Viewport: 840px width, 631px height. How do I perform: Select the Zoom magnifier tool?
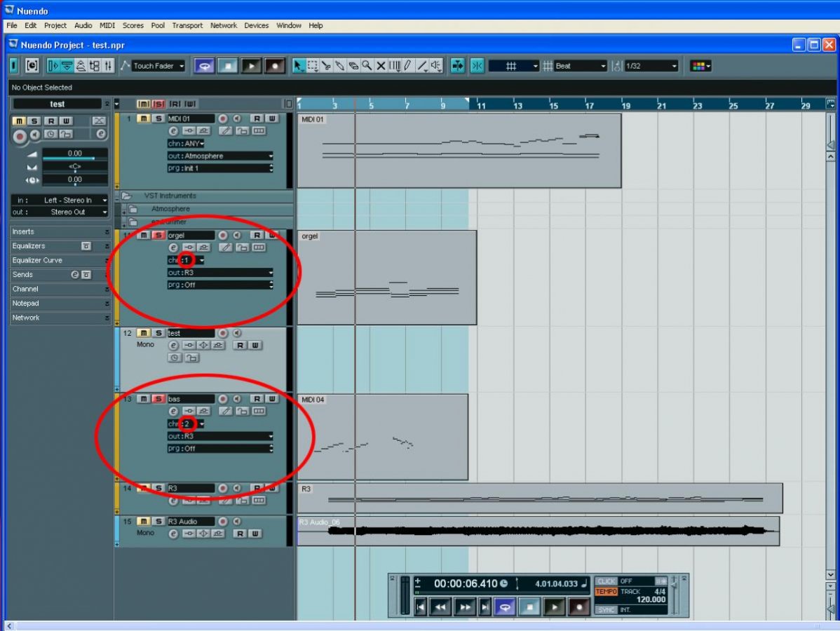pos(367,66)
